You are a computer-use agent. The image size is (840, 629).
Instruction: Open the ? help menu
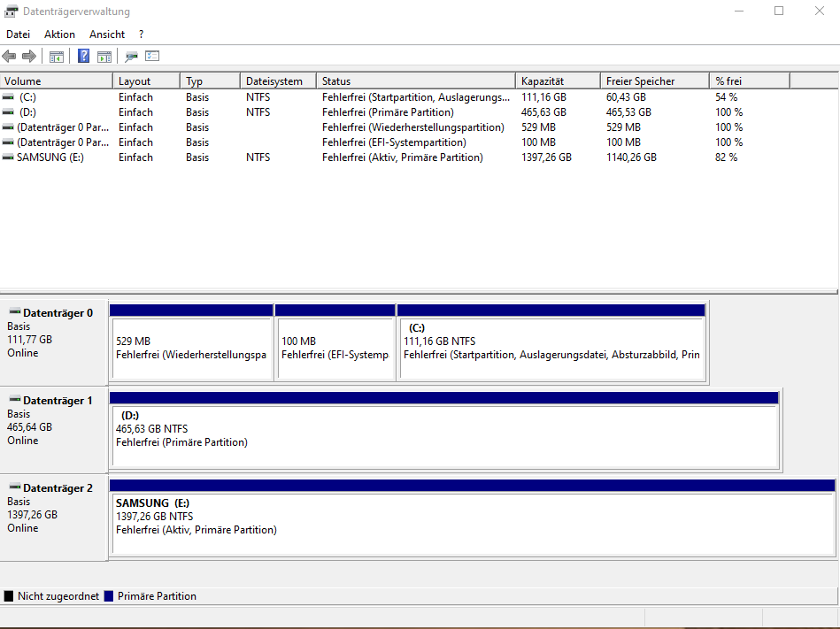coord(141,35)
